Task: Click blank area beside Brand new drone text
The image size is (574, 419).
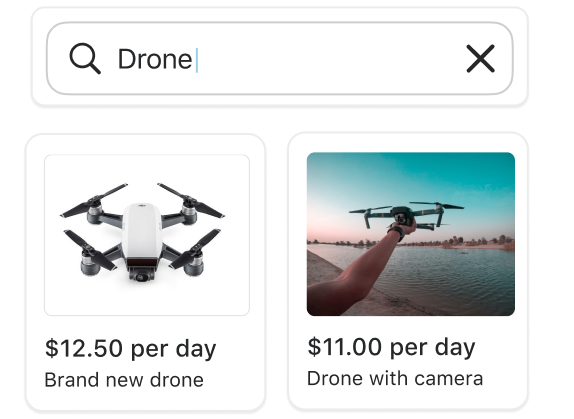Action: click(232, 380)
